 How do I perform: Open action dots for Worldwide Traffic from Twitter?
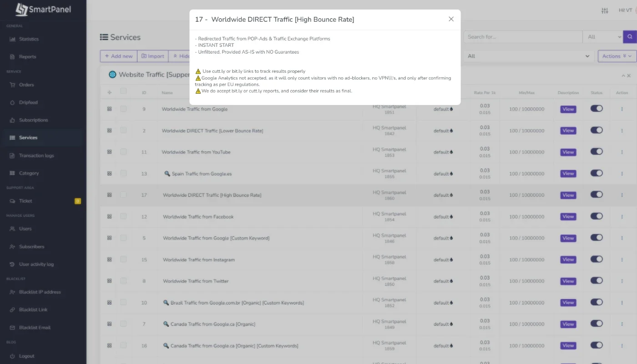click(622, 281)
